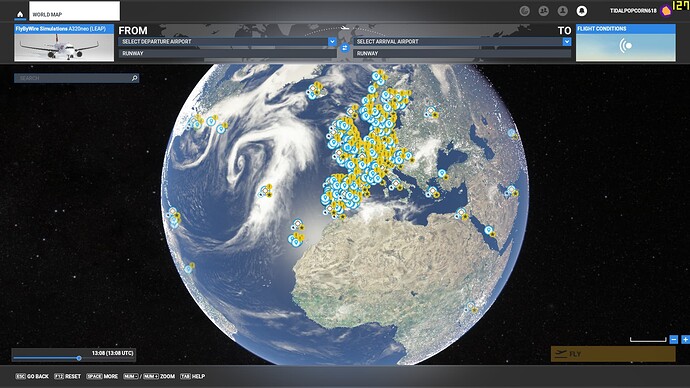Screen dimensions: 690x388
Task: Open the Flight Conditions panel
Action: 625,43
